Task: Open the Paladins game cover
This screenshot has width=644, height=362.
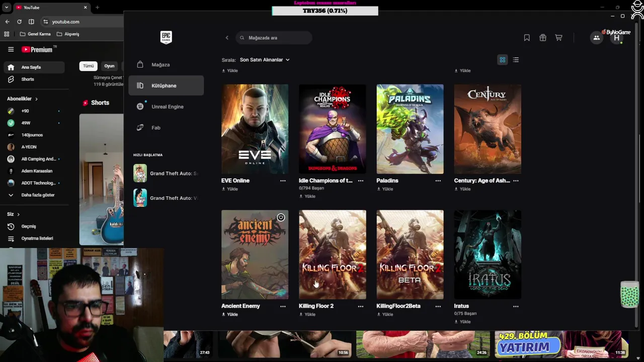Action: [410, 129]
